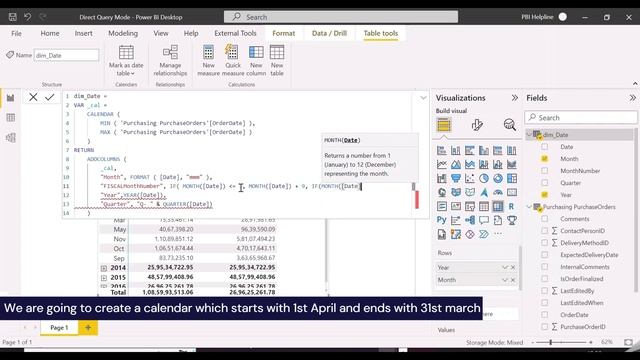Undo the last action
This screenshot has height=360, width=640.
(x=27, y=17)
